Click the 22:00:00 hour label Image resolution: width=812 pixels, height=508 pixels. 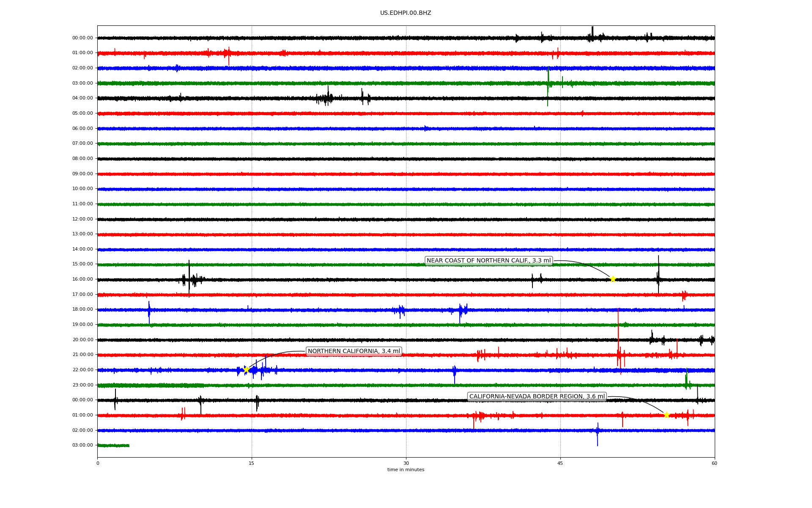pyautogui.click(x=82, y=370)
